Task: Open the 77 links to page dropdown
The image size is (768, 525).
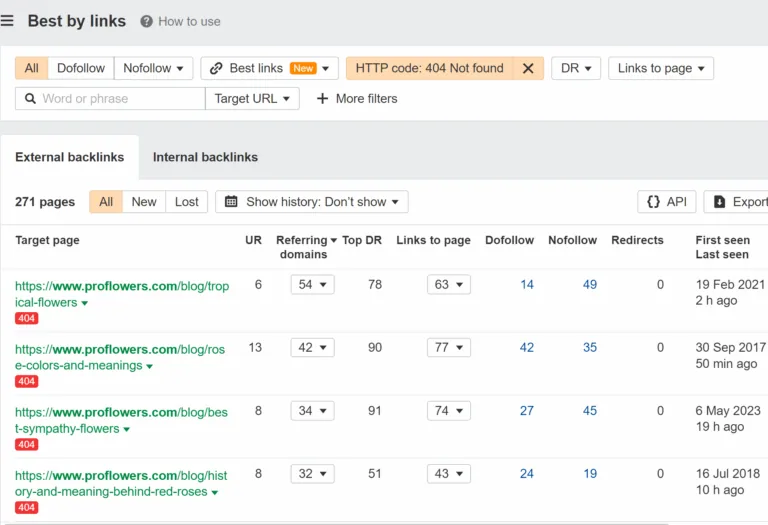Action: [x=449, y=348]
